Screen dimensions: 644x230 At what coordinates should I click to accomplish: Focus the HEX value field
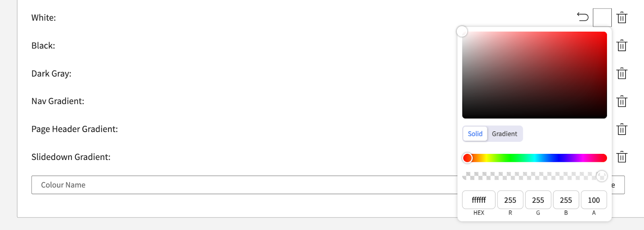[479, 200]
